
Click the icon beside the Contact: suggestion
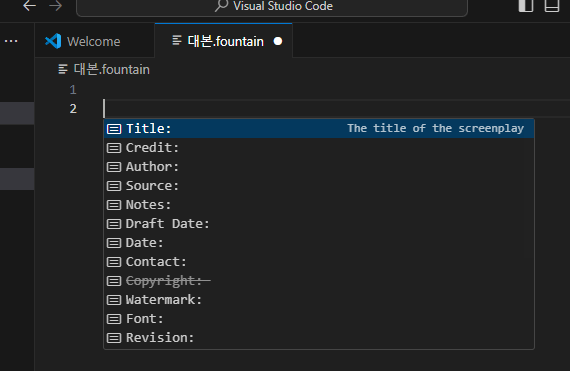click(114, 262)
